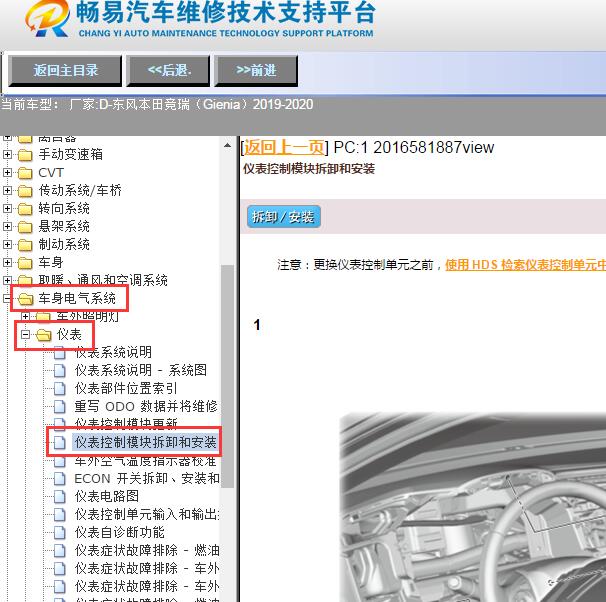The image size is (606, 602).
Task: Open ECON 开关拆卸、安装和 document
Action: (147, 478)
